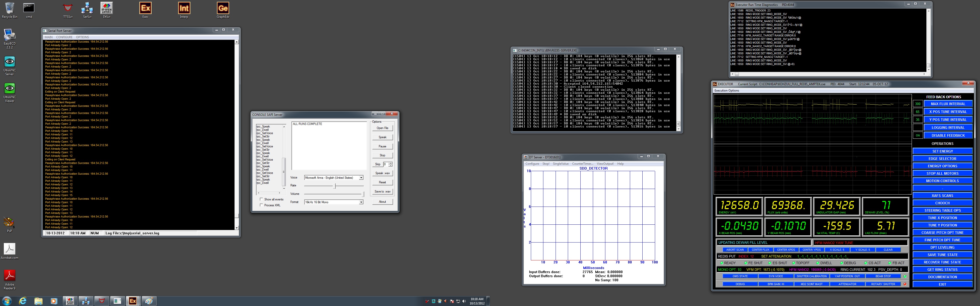
Task: Expand the Voice dropdown list
Action: (x=361, y=177)
